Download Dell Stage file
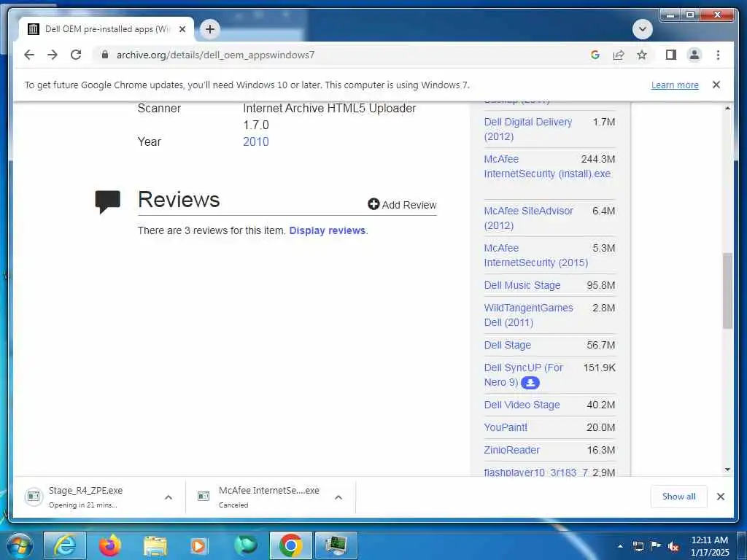This screenshot has width=747, height=560. coord(508,345)
